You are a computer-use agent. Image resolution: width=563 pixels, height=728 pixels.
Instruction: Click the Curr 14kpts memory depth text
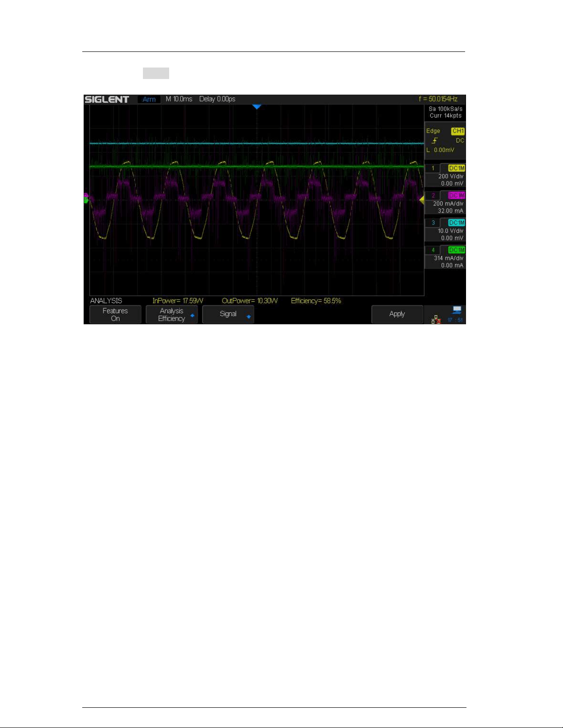(445, 116)
